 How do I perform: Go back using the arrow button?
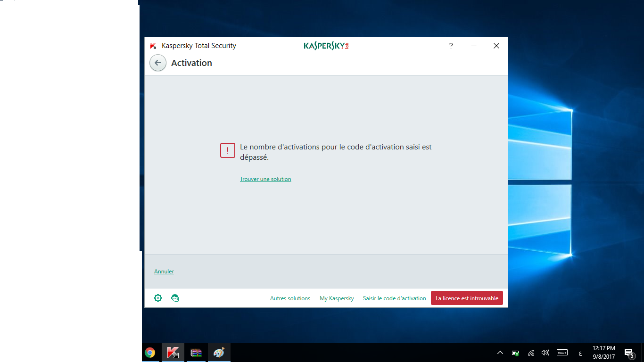click(158, 63)
